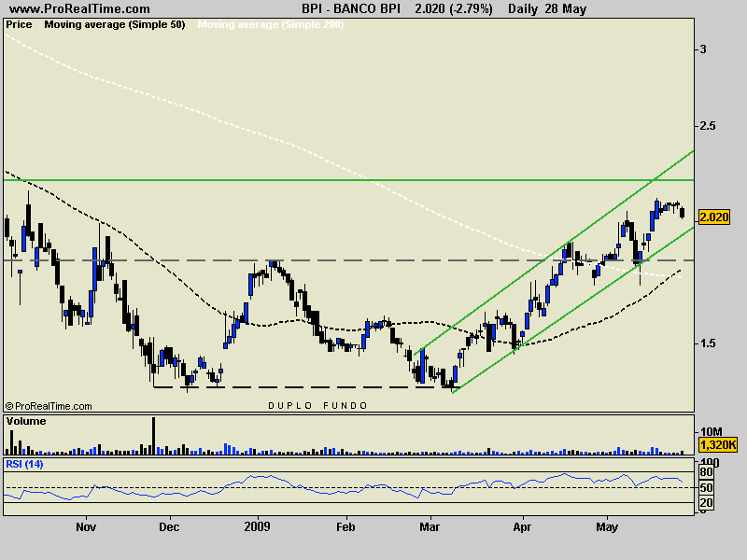The height and width of the screenshot is (560, 747).
Task: Click the Mar date axis label
Action: pyautogui.click(x=430, y=526)
